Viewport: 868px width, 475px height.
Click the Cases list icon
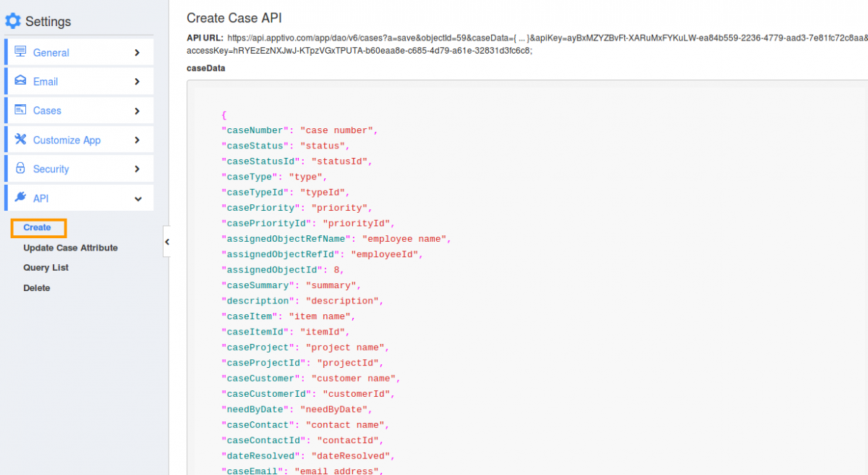coord(20,110)
